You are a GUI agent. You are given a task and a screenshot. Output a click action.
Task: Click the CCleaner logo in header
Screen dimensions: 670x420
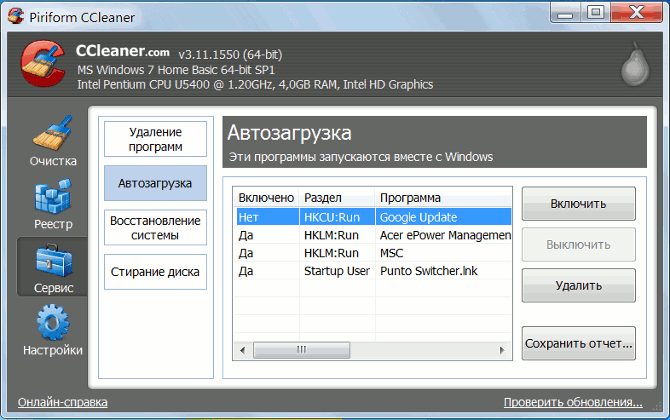pos(43,64)
